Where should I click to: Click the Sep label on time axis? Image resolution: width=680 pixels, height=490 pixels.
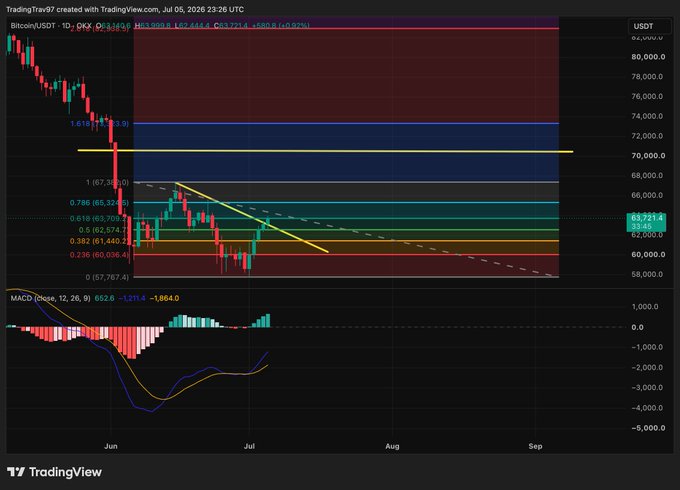(535, 446)
